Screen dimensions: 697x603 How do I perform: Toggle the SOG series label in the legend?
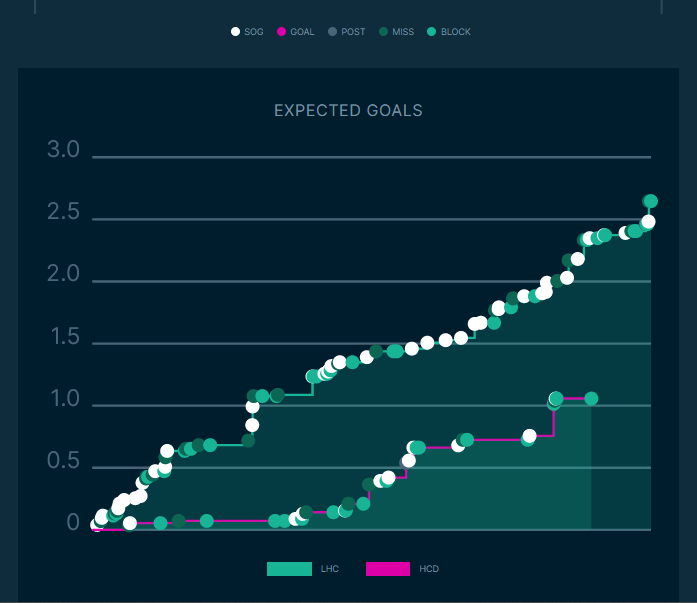[254, 32]
